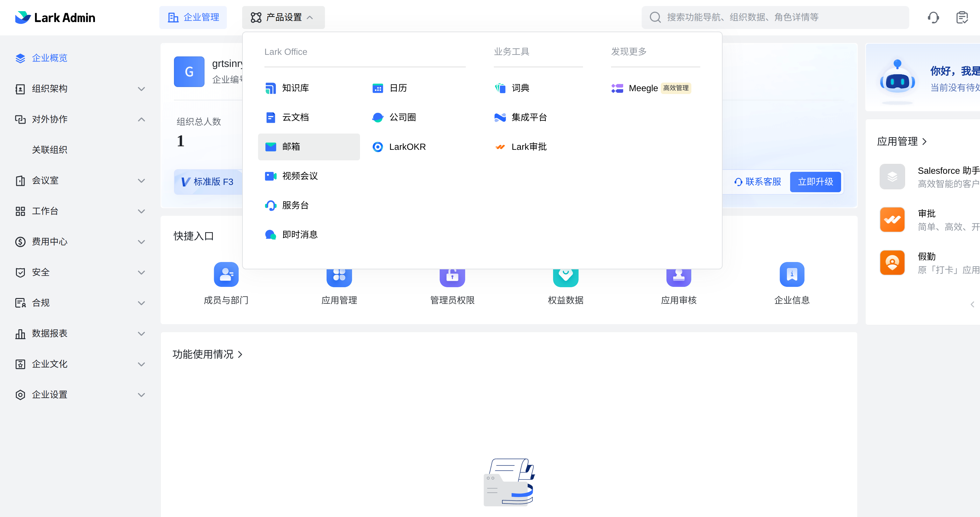
Task: Click the Meegle icon
Action: tap(617, 88)
